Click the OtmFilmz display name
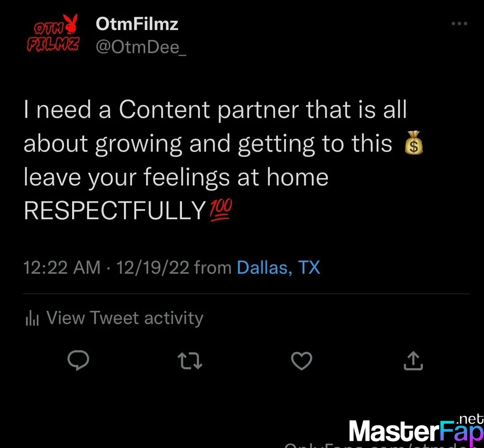 tap(137, 24)
